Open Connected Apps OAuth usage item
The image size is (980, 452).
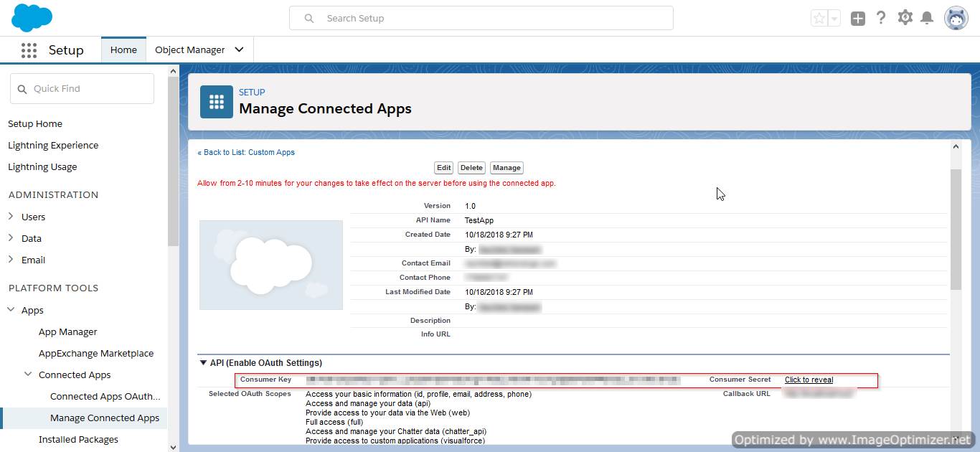[x=105, y=396]
